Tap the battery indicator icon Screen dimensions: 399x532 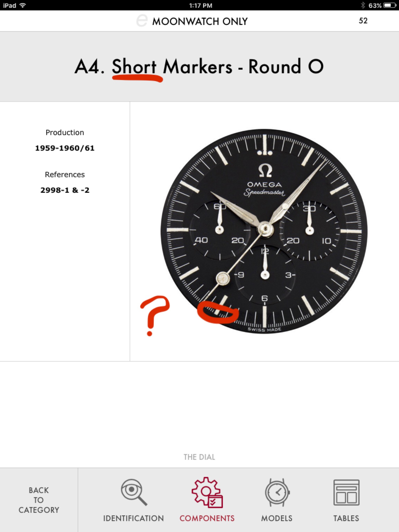point(390,5)
